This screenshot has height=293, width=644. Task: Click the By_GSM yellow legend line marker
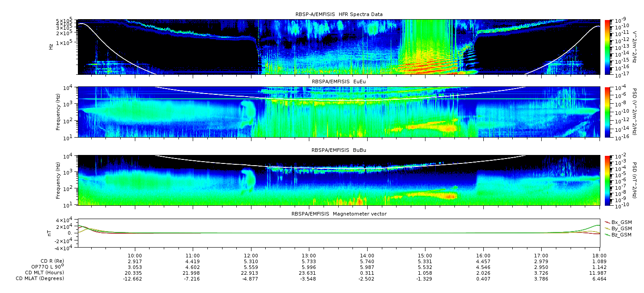tap(608, 228)
